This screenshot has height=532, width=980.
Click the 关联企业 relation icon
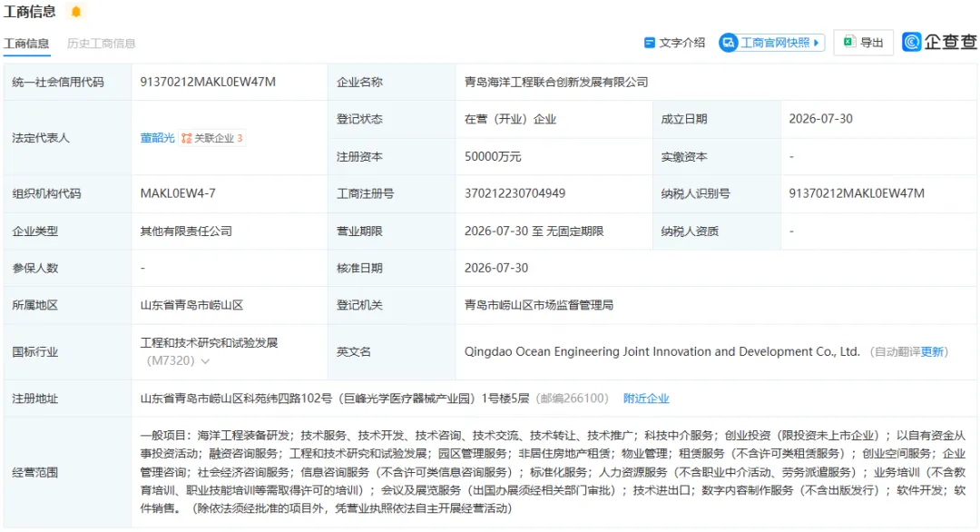[186, 138]
